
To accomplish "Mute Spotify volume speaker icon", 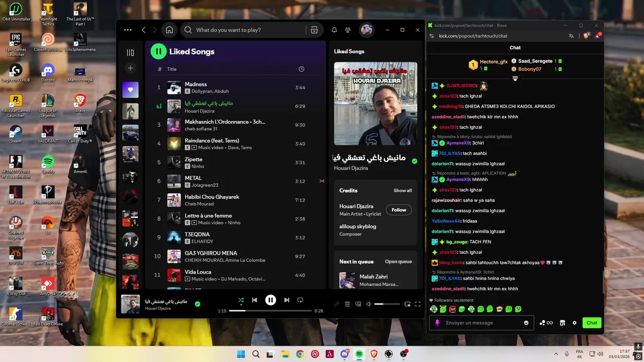I will coord(369,304).
